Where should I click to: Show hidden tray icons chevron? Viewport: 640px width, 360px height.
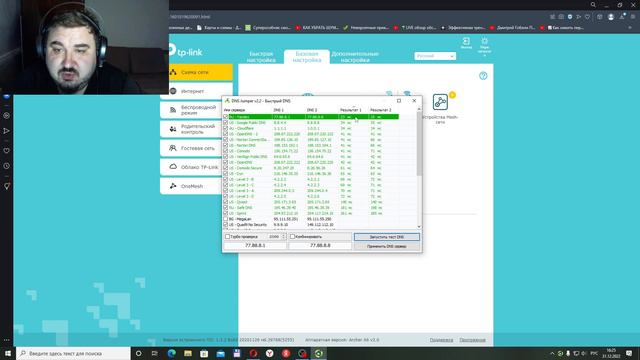click(x=552, y=353)
